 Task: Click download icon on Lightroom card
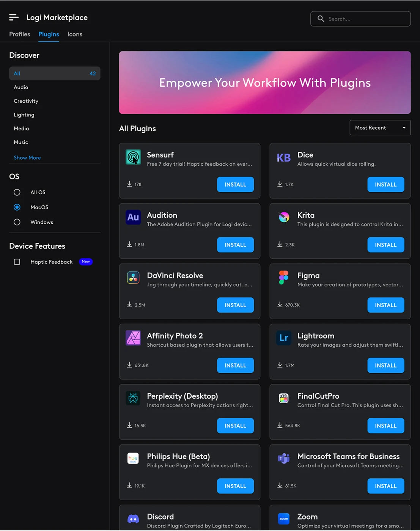pos(280,365)
